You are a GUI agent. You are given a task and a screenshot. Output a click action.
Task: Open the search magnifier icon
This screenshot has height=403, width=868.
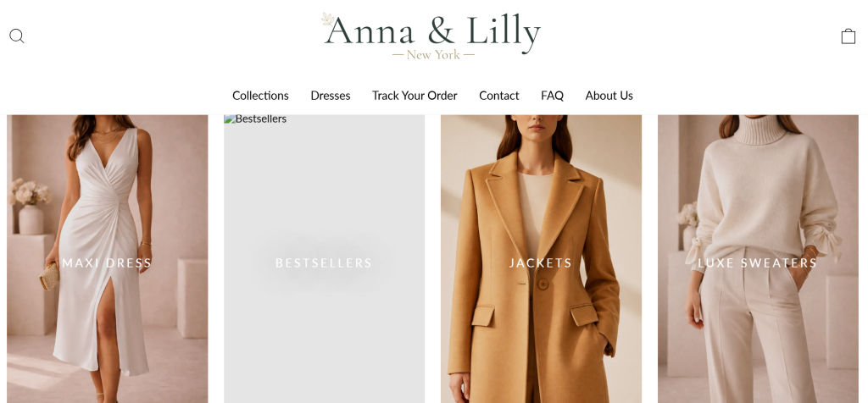[17, 36]
